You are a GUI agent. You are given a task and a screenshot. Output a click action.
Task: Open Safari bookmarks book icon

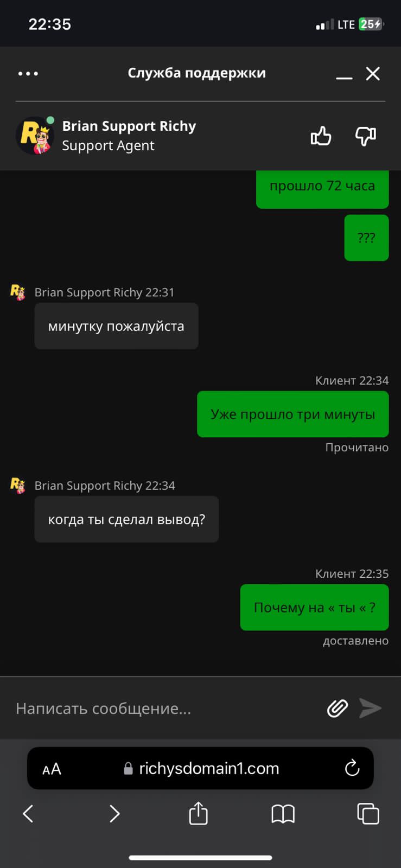click(x=283, y=814)
